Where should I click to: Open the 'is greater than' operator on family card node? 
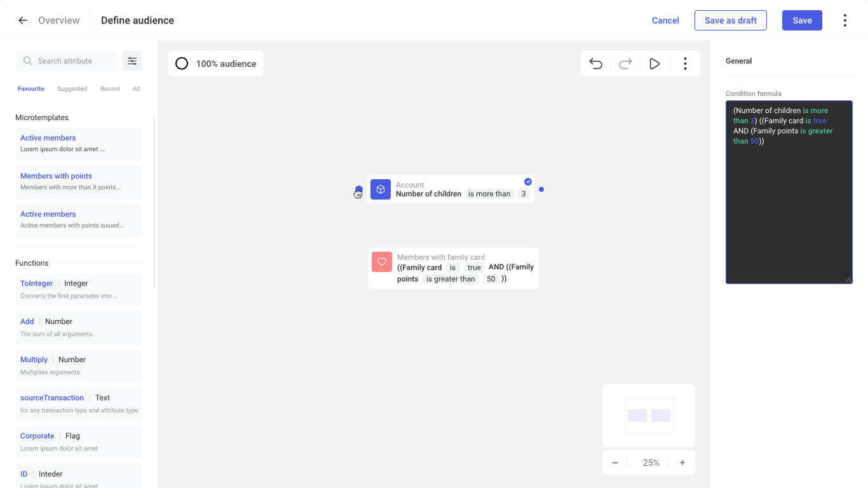click(451, 278)
